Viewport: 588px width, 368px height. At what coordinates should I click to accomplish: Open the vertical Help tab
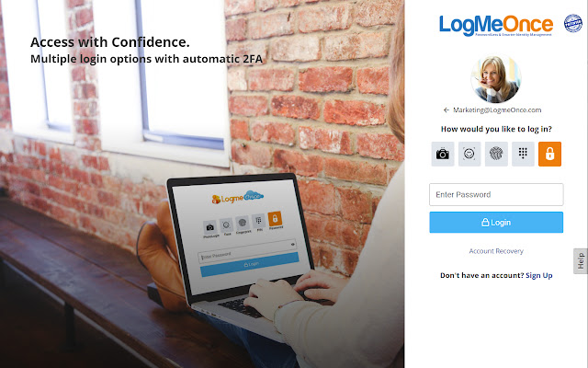tap(581, 261)
